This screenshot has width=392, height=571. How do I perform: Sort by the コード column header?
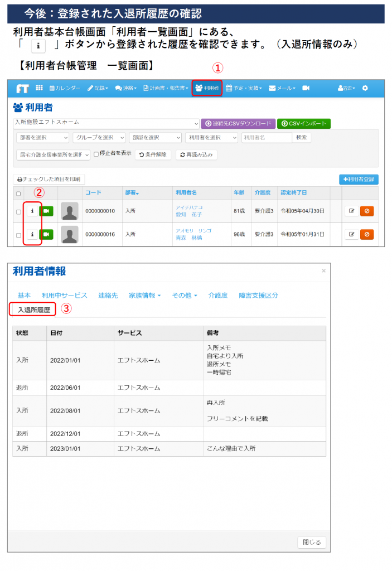[x=93, y=192]
